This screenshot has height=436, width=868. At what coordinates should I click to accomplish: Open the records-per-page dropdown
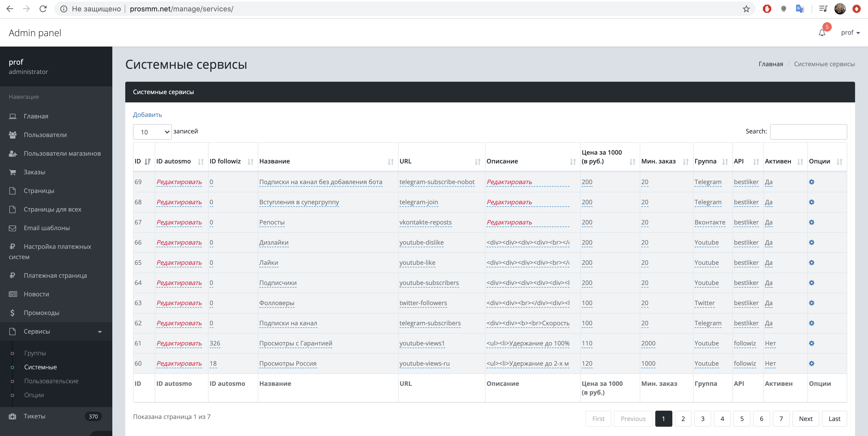point(152,132)
